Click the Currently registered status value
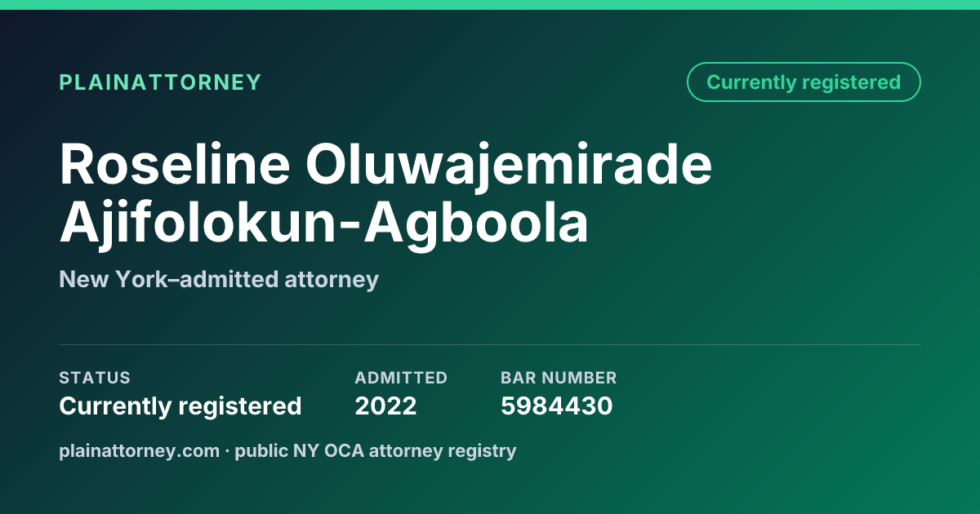The width and height of the screenshot is (980, 514). (x=180, y=405)
